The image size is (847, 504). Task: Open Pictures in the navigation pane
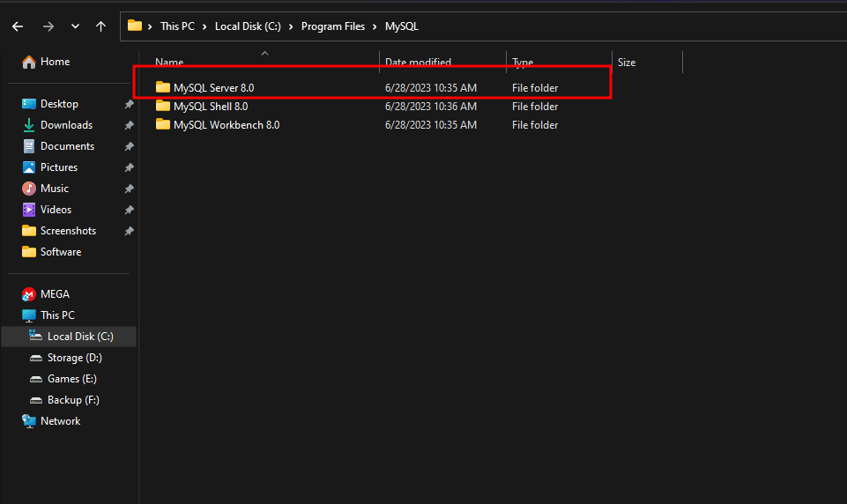[x=59, y=167]
